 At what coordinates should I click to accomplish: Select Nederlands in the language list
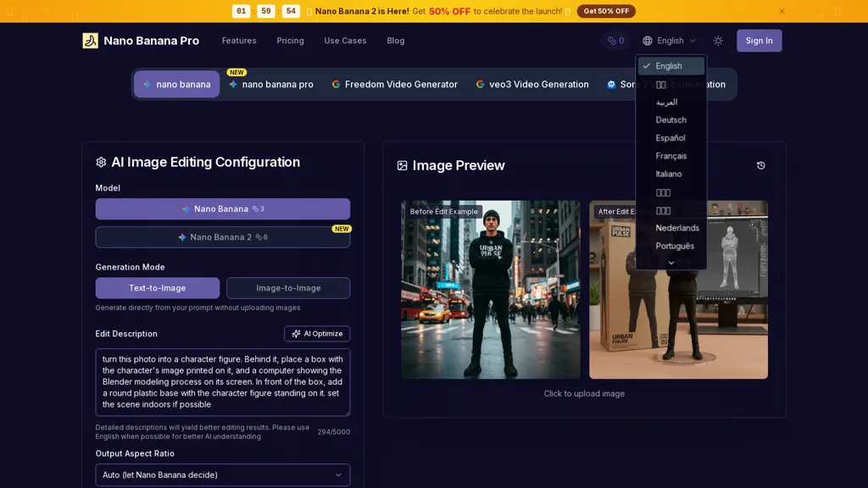(x=671, y=228)
